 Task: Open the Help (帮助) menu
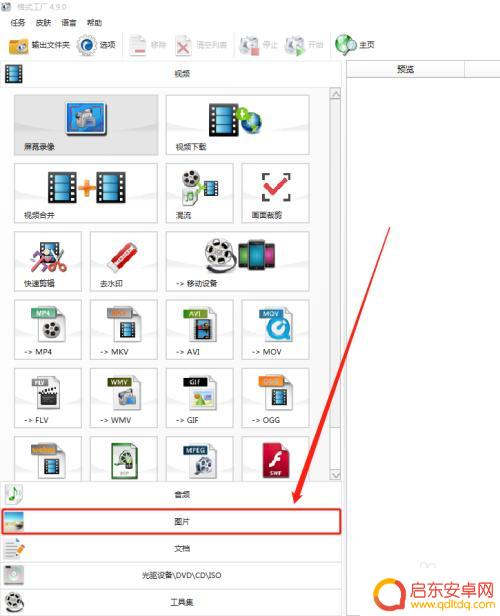[94, 23]
